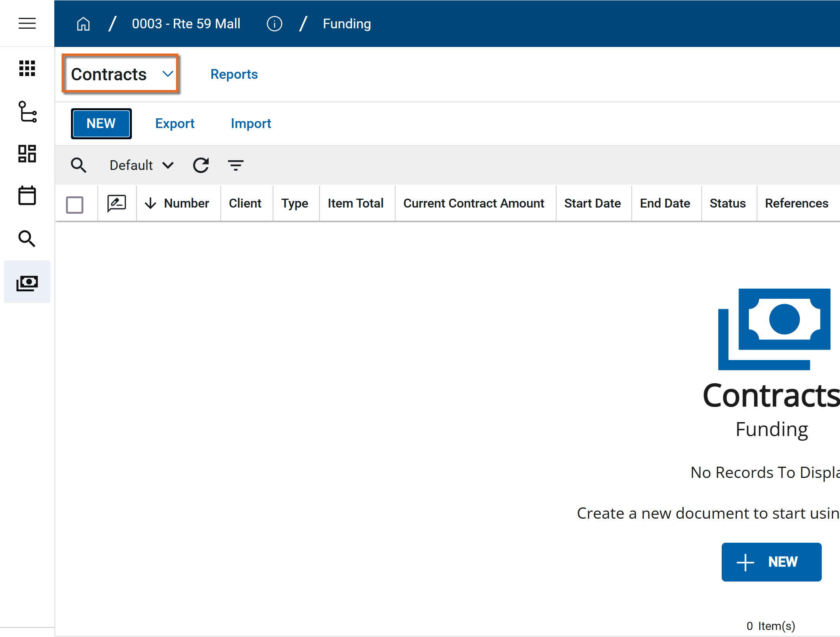The image size is (840, 637).
Task: Open the project hierarchy tree icon
Action: point(27,112)
